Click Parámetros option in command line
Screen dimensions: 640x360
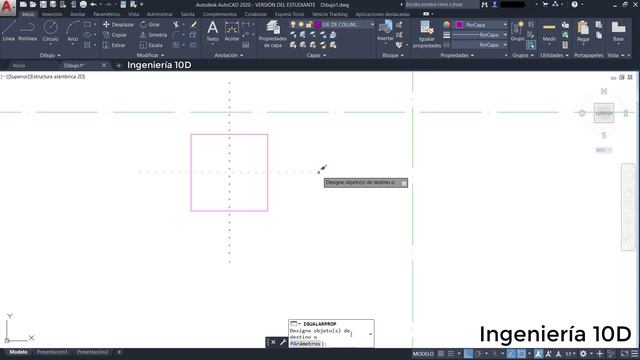click(305, 344)
